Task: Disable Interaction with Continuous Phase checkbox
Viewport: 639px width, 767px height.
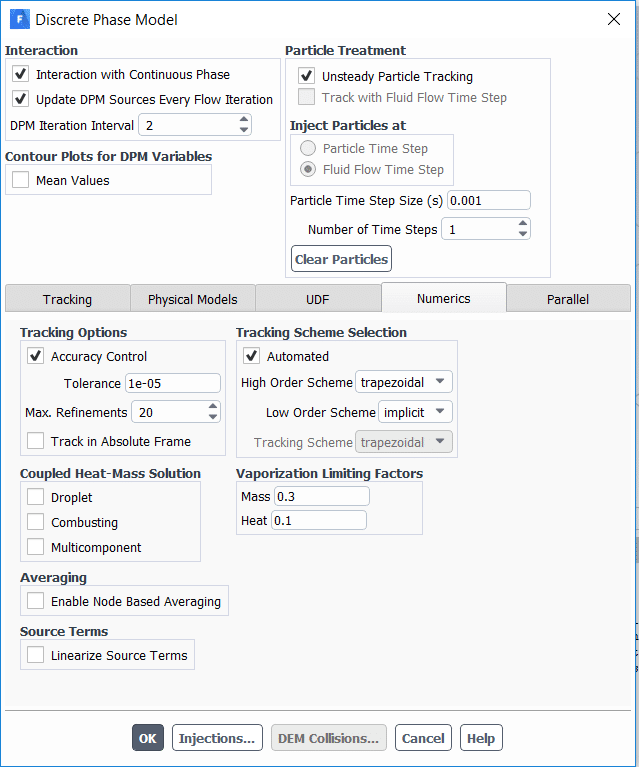Action: pos(21,74)
